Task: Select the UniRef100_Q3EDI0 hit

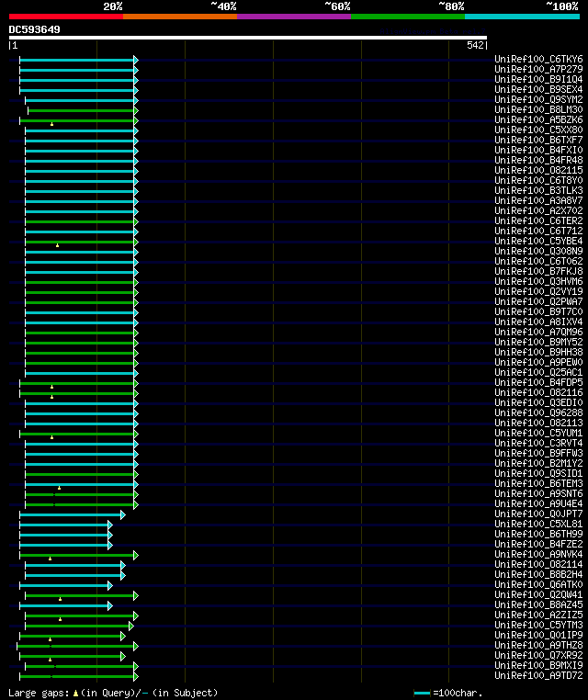Action: (x=538, y=402)
